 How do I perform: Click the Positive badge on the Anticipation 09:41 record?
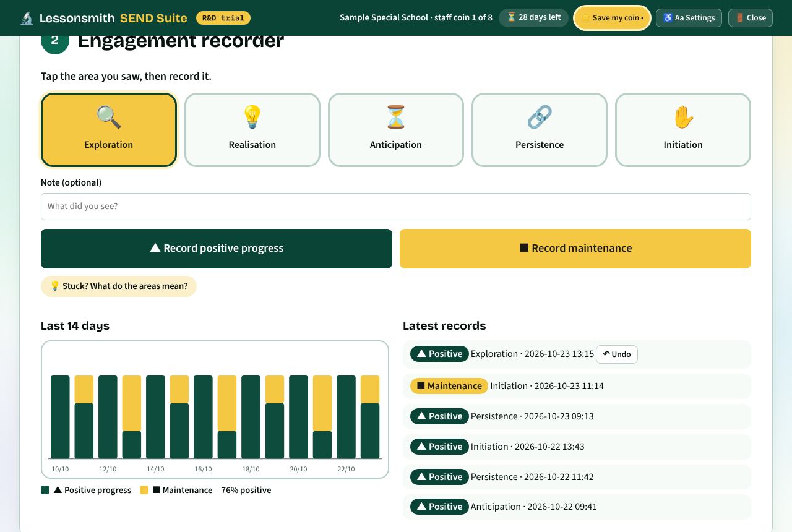pos(439,507)
